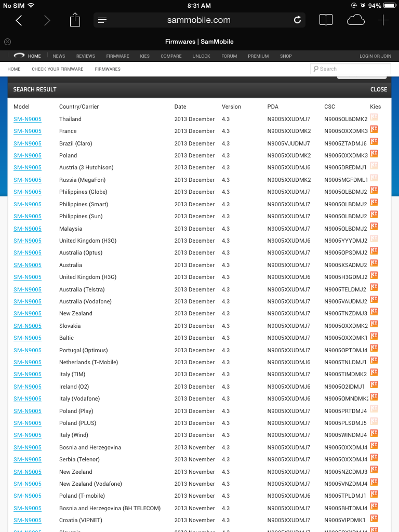Click Kies icon in the Malaysia row
399x532 pixels.
click(374, 227)
